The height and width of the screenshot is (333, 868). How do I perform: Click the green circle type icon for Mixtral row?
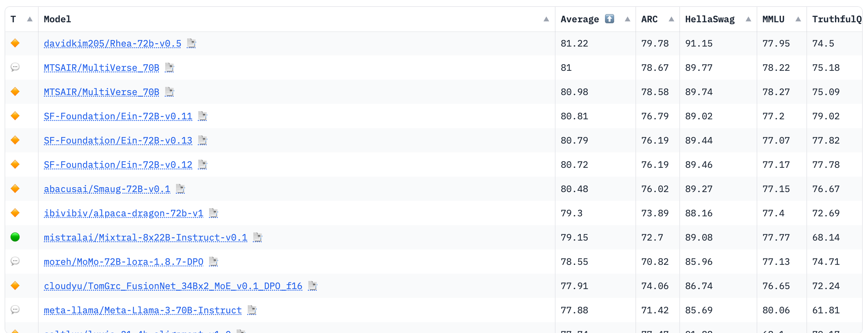point(15,237)
